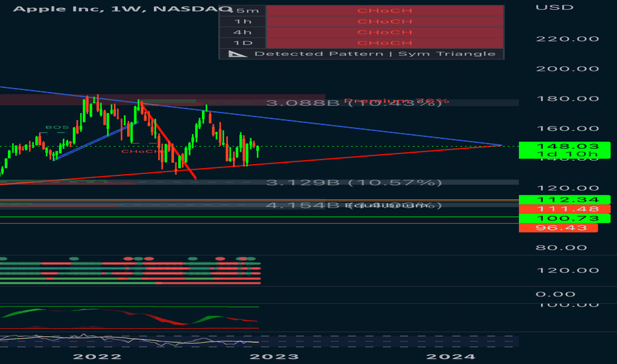This screenshot has height=364, width=617.
Task: Click the green BOS label on chart
Action: pos(57,128)
